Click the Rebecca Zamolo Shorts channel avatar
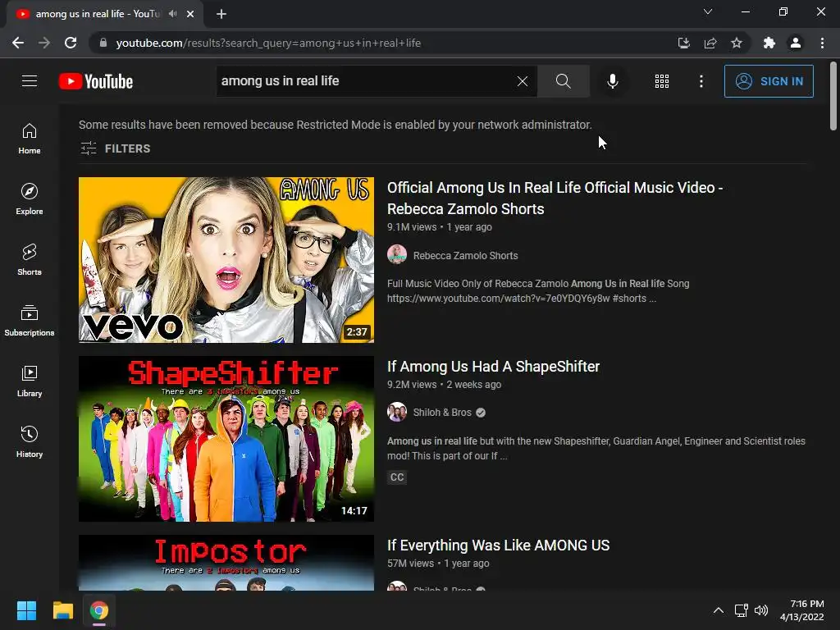This screenshot has height=630, width=840. click(x=397, y=254)
